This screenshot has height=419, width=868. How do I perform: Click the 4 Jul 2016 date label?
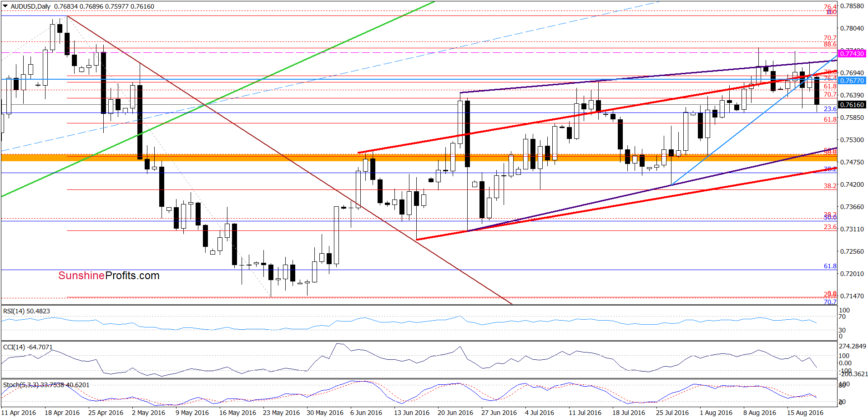point(540,413)
